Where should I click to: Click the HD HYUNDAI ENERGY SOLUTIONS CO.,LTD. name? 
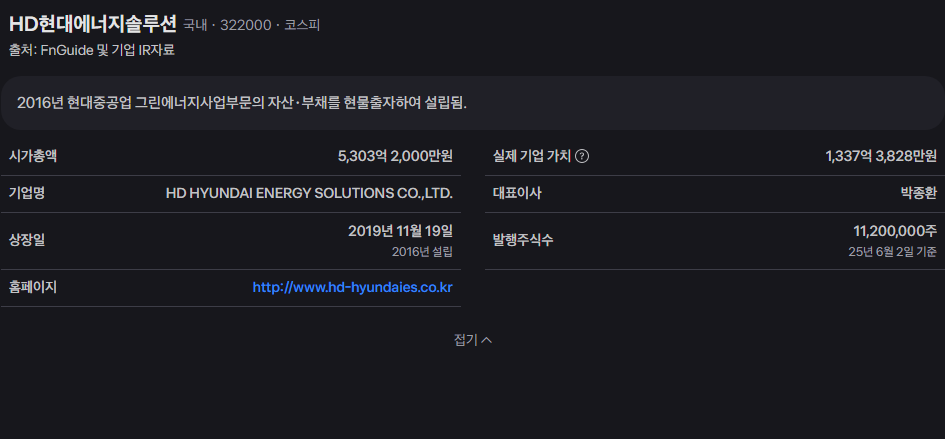[x=309, y=193]
